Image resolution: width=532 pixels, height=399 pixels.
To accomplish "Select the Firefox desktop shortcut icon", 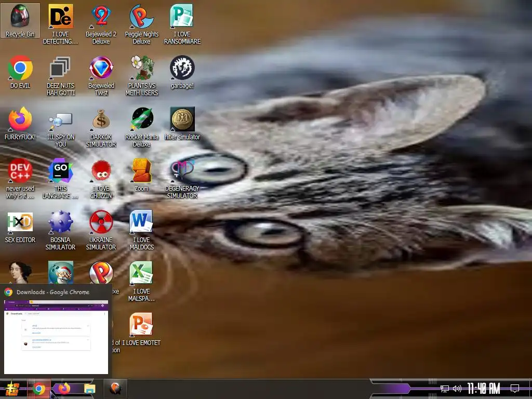I will (20, 124).
